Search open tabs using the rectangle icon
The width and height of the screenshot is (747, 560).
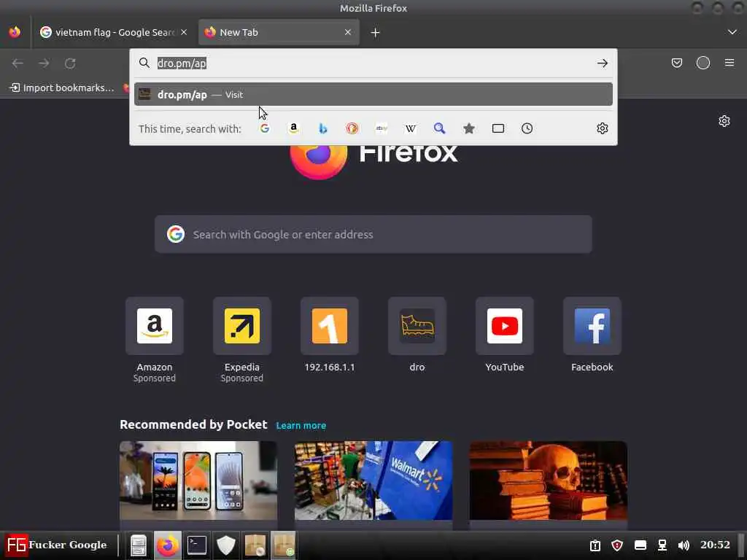[x=498, y=128]
